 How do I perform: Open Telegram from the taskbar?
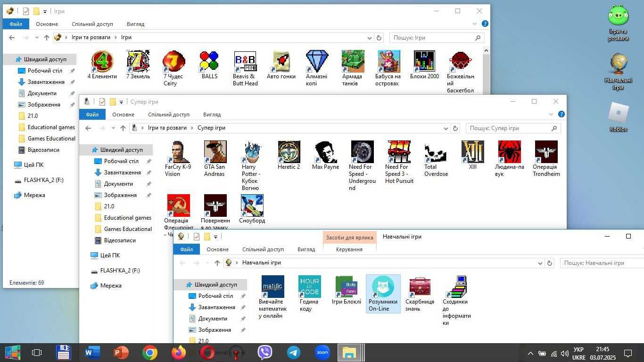(294, 353)
